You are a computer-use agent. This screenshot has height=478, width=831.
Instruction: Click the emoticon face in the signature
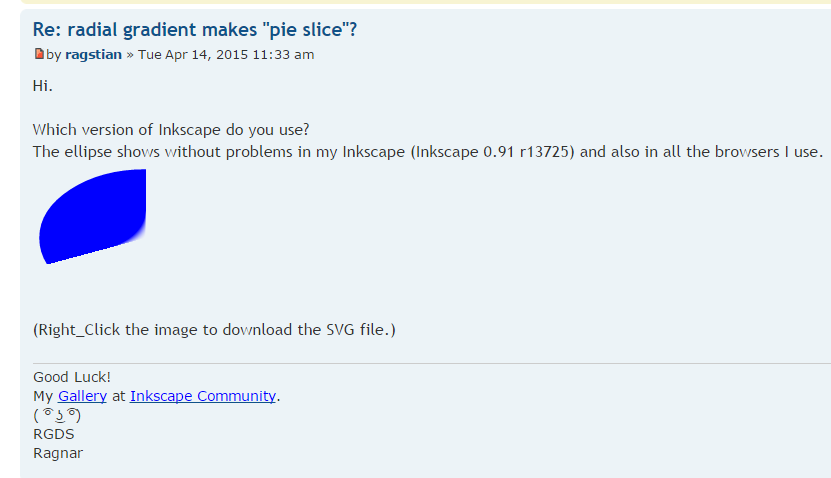[56, 415]
